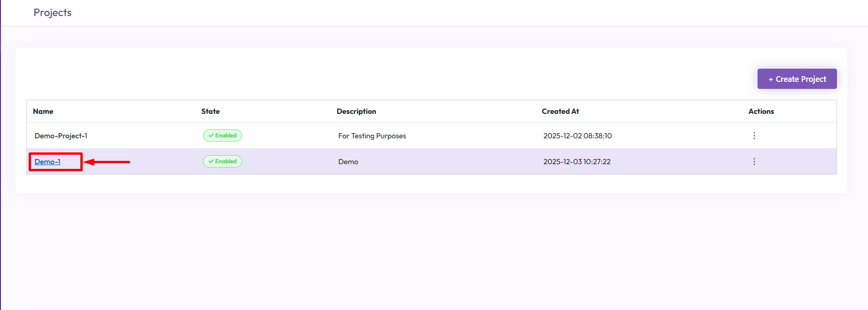Select the Demo-Project-1 project name
The image size is (868, 310).
pyautogui.click(x=61, y=136)
